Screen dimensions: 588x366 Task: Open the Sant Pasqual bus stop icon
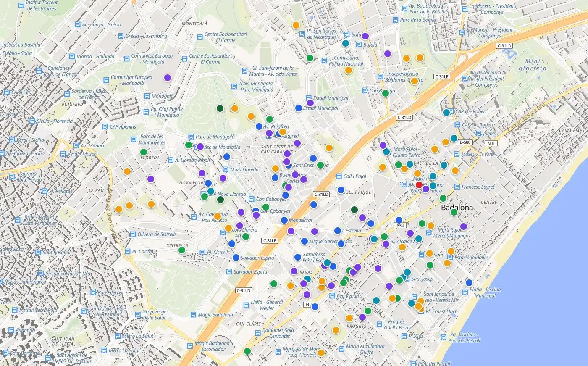(x=38, y=253)
